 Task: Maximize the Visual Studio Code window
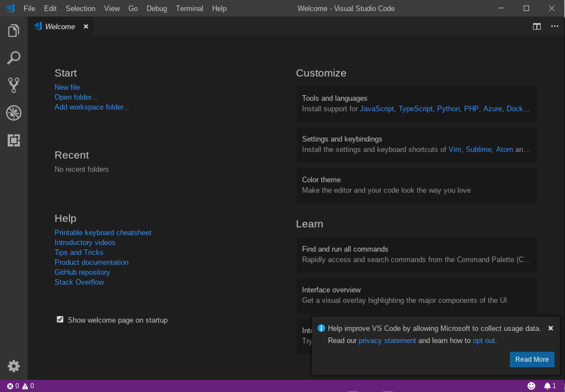[526, 8]
